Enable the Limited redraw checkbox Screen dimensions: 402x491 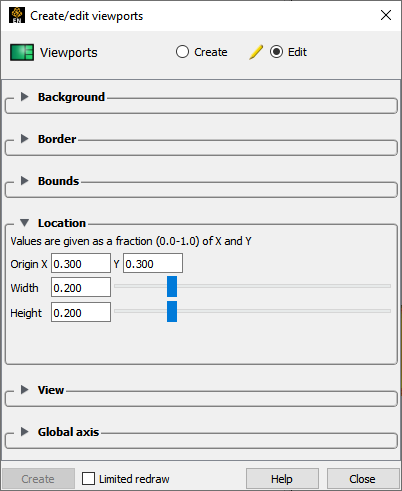pyautogui.click(x=88, y=479)
